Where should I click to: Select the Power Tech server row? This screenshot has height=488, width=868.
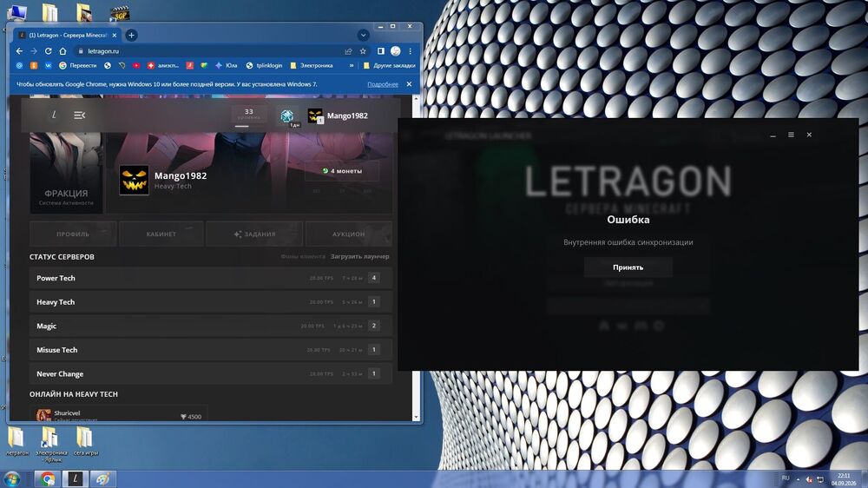pyautogui.click(x=210, y=278)
